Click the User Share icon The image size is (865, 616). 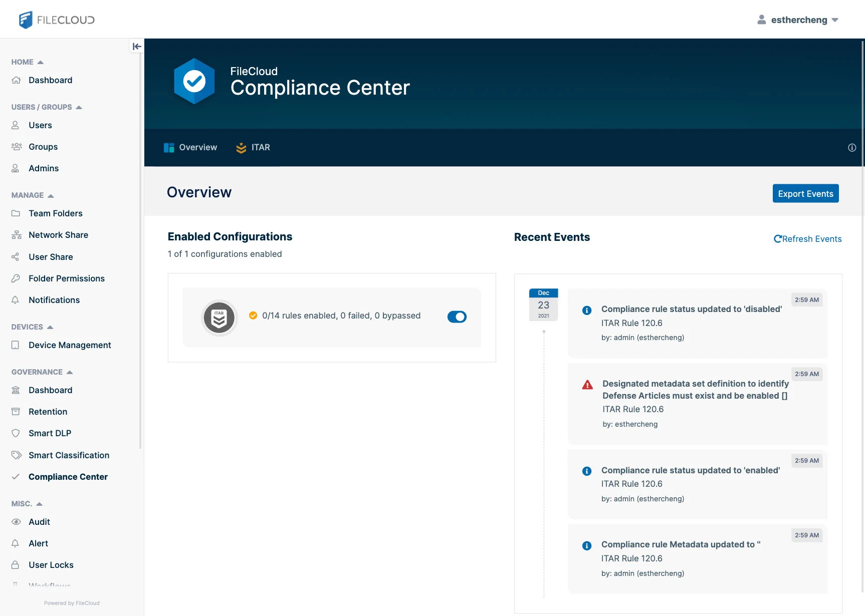click(x=16, y=257)
